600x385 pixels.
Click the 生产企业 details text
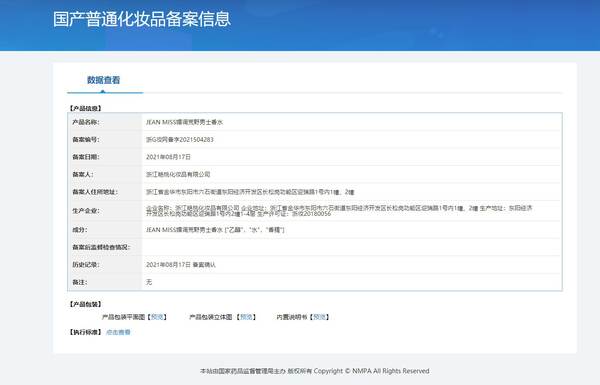coord(339,211)
